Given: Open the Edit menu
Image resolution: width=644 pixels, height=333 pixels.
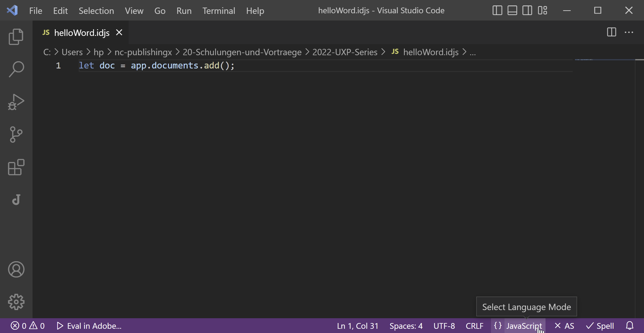Looking at the screenshot, I should coord(60,11).
